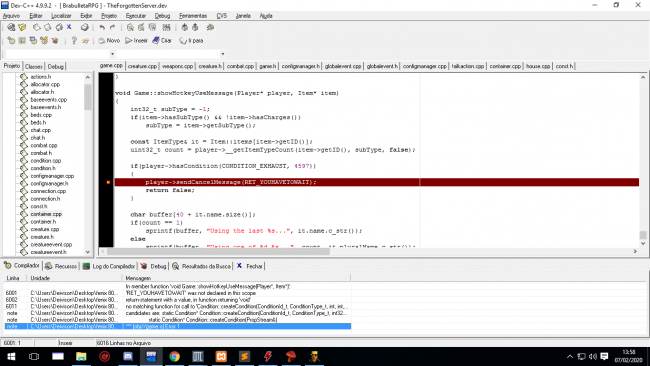Open File Explorer from the taskbar
The image size is (650, 366).
pyautogui.click(x=81, y=356)
